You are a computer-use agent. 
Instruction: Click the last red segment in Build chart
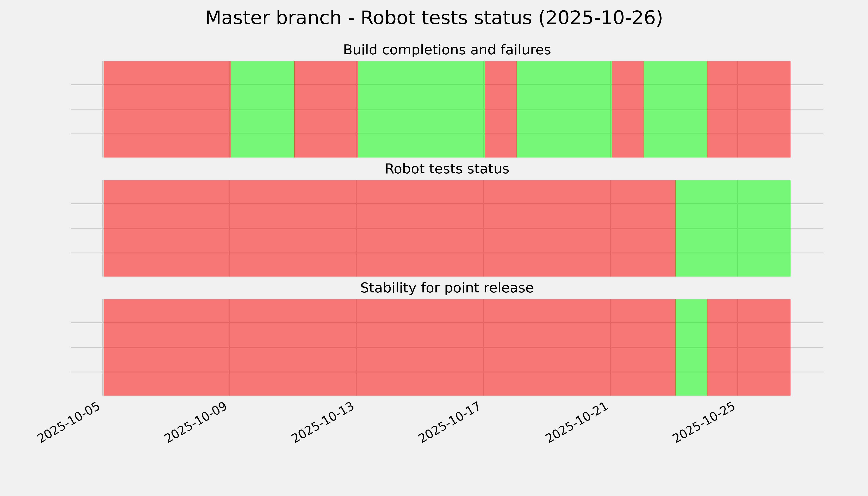(x=748, y=109)
